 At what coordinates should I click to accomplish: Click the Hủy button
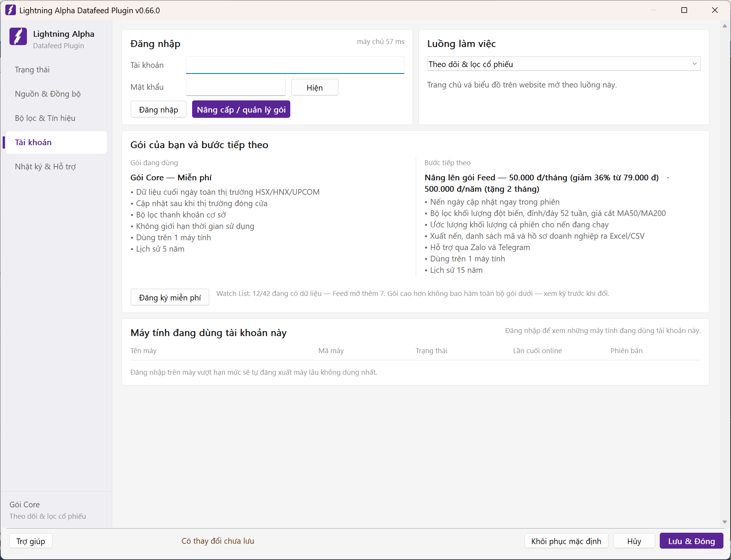[634, 541]
